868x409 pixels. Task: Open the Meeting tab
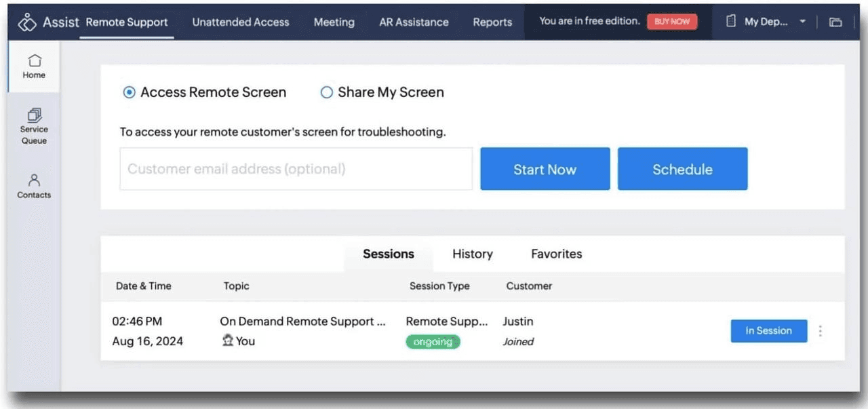point(334,22)
